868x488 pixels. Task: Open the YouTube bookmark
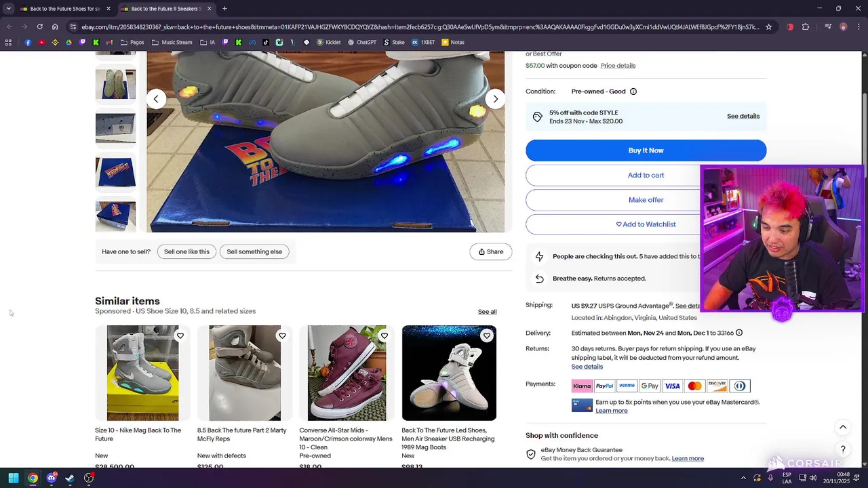coord(41,42)
